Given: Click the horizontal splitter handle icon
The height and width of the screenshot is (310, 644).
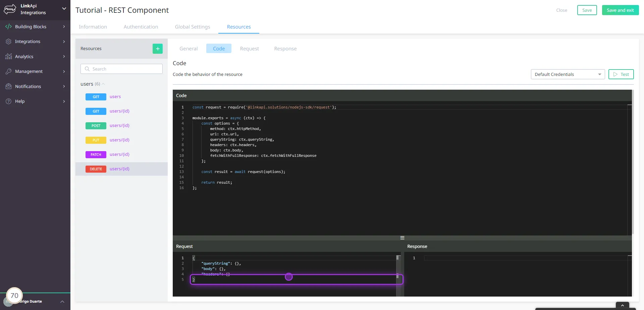Looking at the screenshot, I should (402, 238).
